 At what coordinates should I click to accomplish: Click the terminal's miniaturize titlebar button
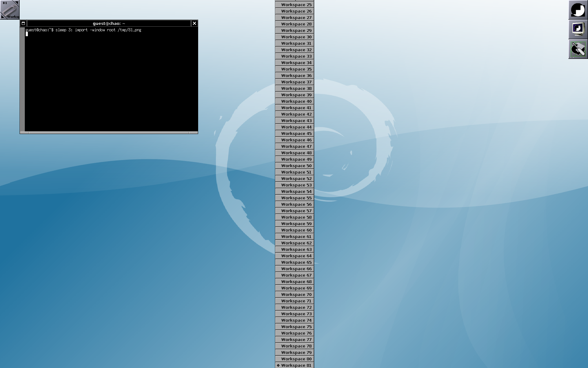point(23,23)
